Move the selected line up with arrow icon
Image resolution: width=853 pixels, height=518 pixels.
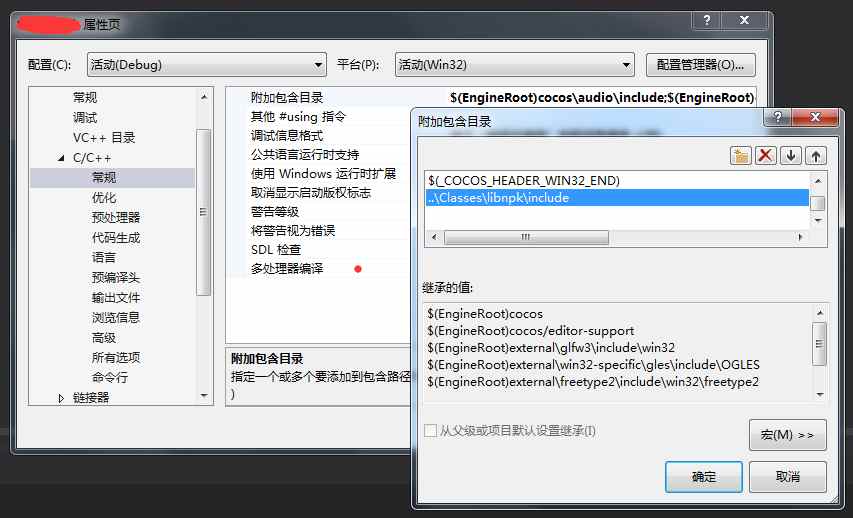(815, 156)
